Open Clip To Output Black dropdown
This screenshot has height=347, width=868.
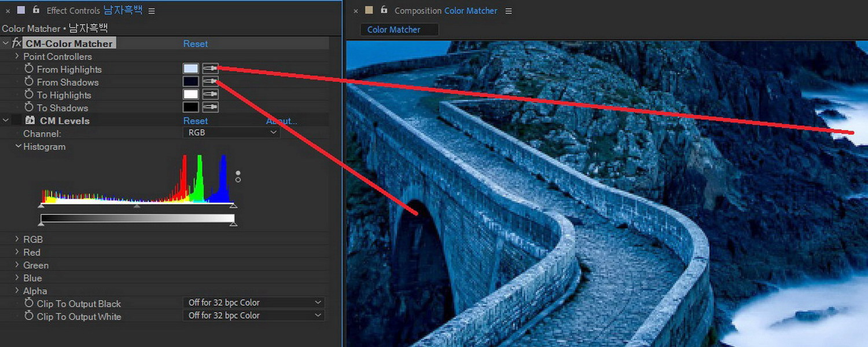pos(253,302)
